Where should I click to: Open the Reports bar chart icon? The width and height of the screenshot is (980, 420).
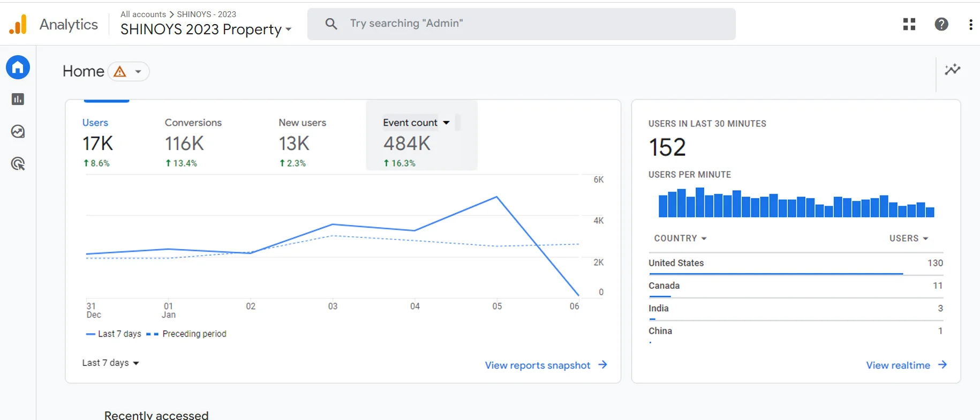coord(18,99)
